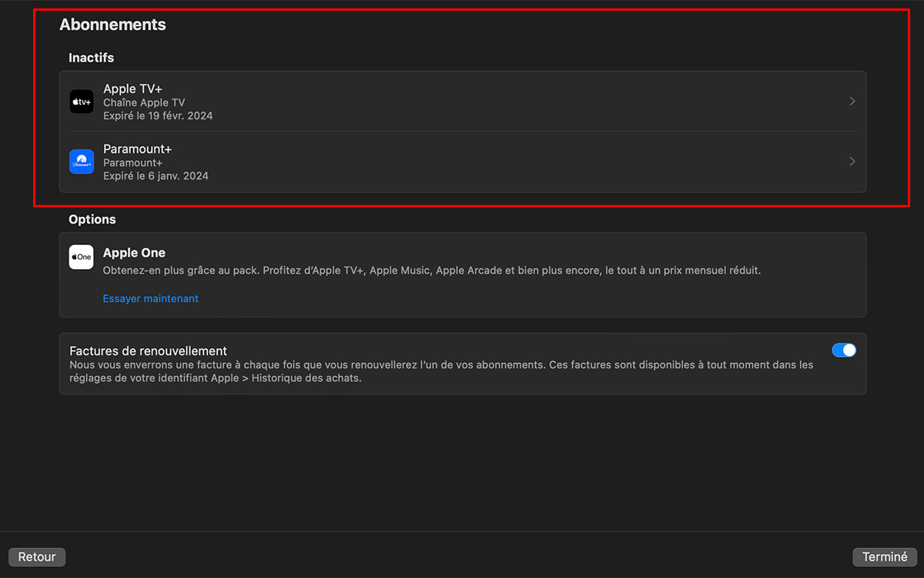Expand the Apple TV+ subscription chevron
Screen dimensions: 924x578
point(852,102)
